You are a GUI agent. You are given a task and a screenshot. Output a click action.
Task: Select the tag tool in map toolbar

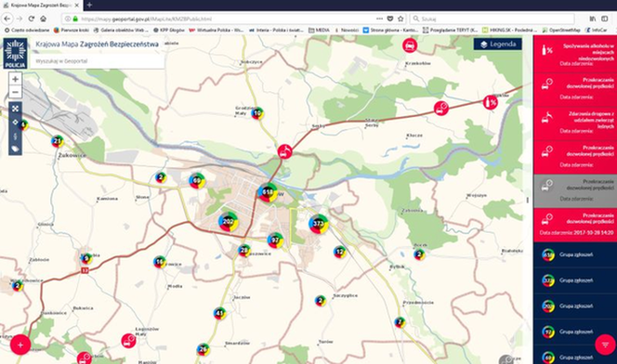tap(16, 149)
